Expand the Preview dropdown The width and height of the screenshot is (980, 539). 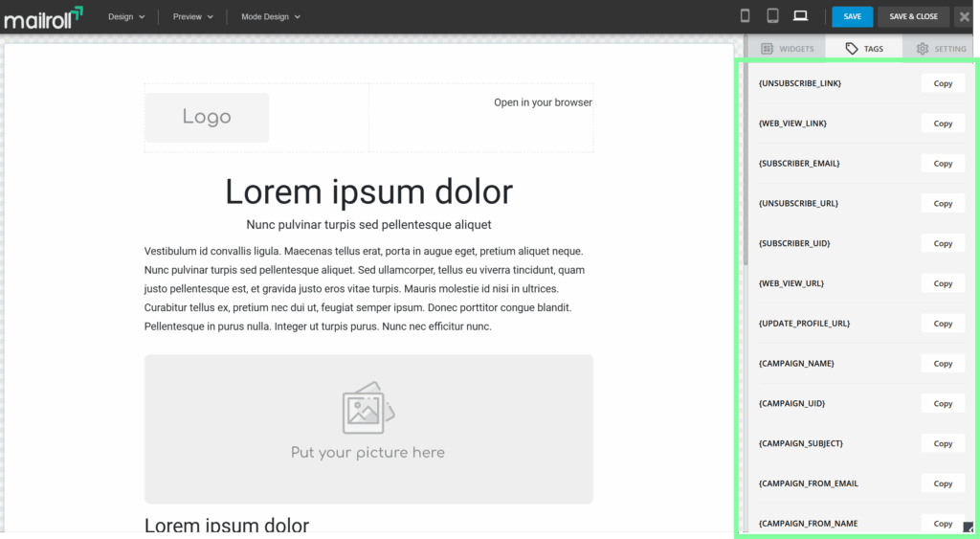point(192,16)
